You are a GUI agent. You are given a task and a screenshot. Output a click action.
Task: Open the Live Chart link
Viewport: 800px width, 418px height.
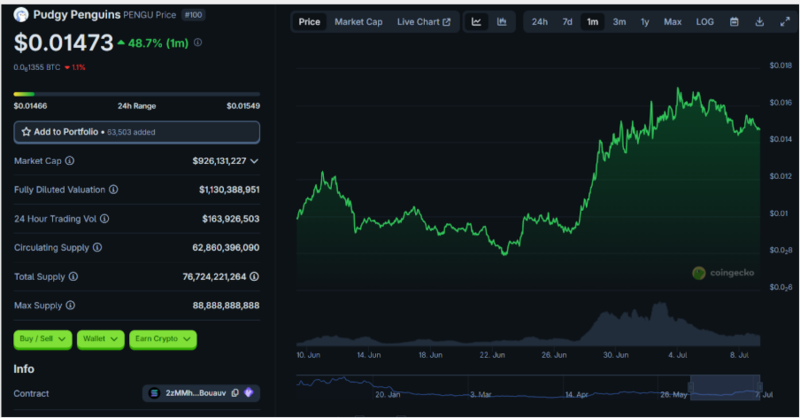tap(423, 22)
